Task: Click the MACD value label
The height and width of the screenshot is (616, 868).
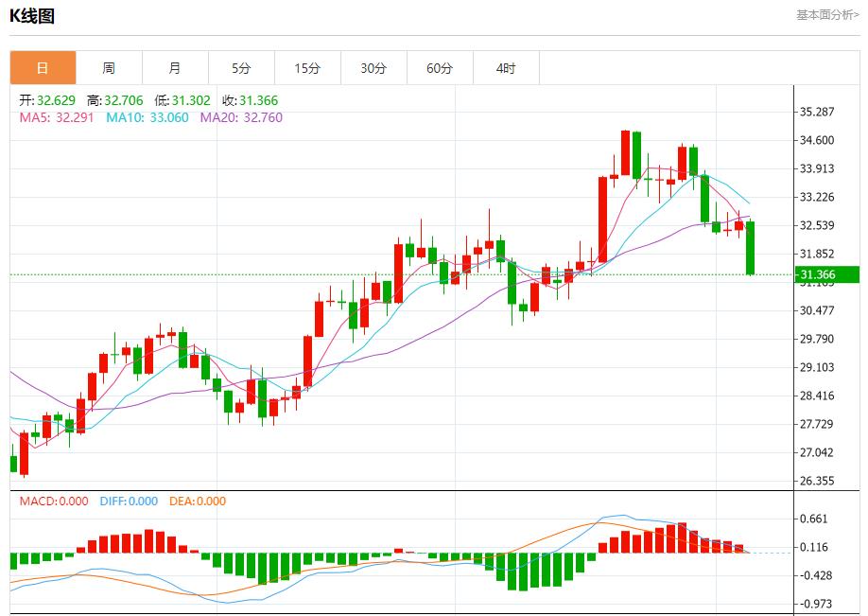Action: (54, 502)
